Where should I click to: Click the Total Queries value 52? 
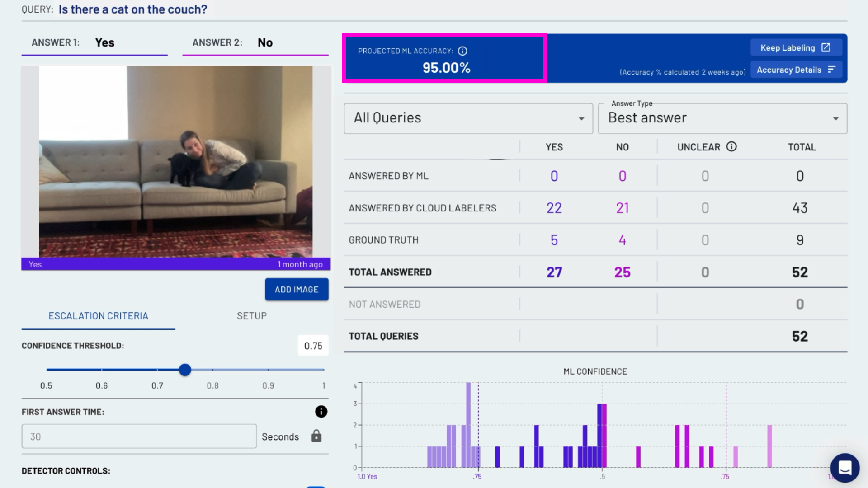tap(800, 336)
